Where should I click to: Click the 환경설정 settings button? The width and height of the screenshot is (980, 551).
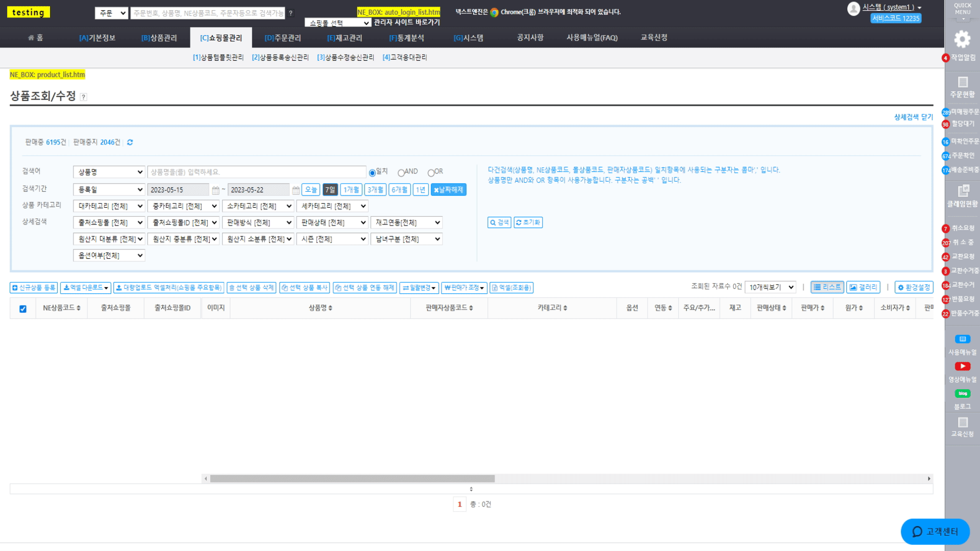(914, 287)
